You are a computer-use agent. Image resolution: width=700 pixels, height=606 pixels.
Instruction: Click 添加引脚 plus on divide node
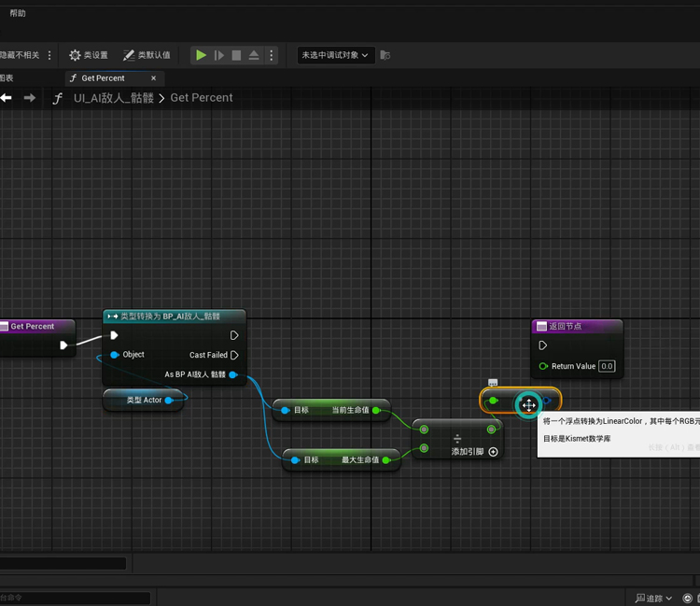pyautogui.click(x=493, y=452)
